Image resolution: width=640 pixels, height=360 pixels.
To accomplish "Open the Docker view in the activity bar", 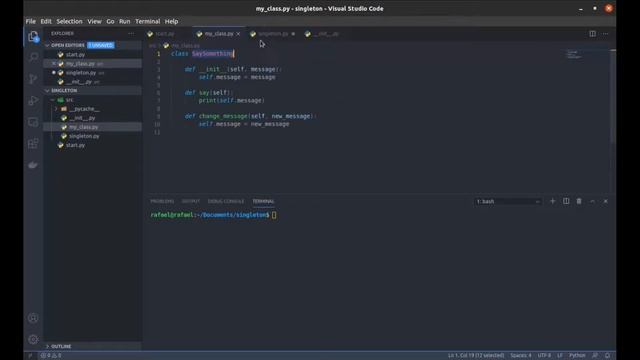I will (33, 165).
